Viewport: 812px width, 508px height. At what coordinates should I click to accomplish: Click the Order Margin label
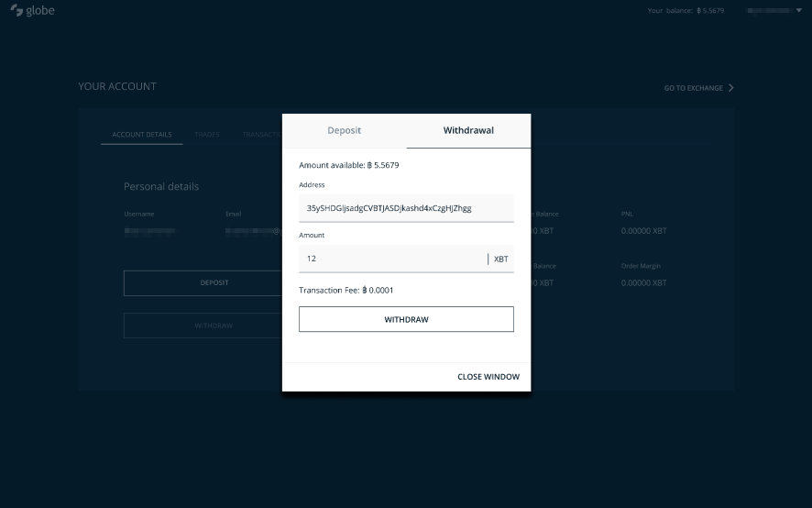coord(641,266)
